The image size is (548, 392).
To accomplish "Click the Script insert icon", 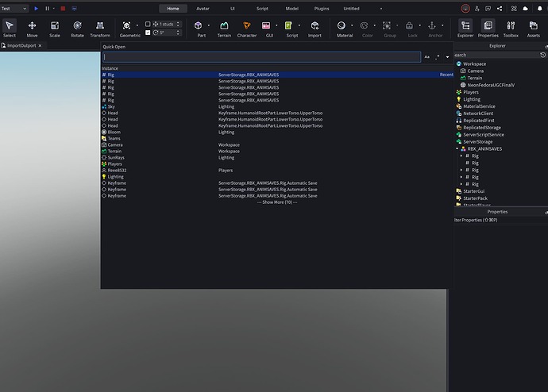I will click(288, 26).
